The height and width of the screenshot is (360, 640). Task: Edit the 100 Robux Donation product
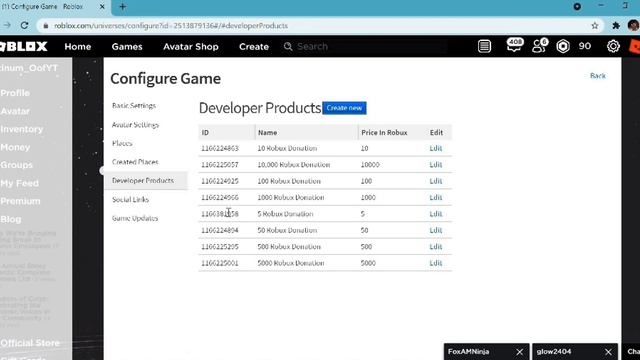pos(436,181)
